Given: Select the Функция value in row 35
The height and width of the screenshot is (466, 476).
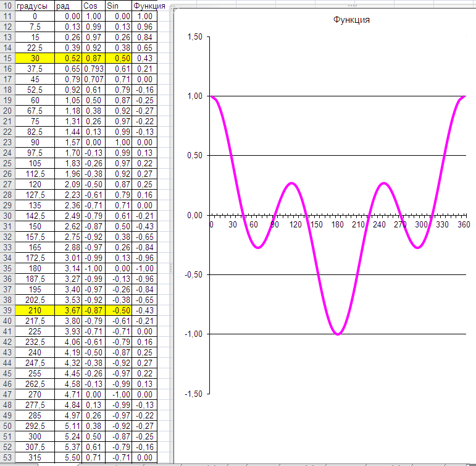Looking at the screenshot, I should [x=144, y=268].
